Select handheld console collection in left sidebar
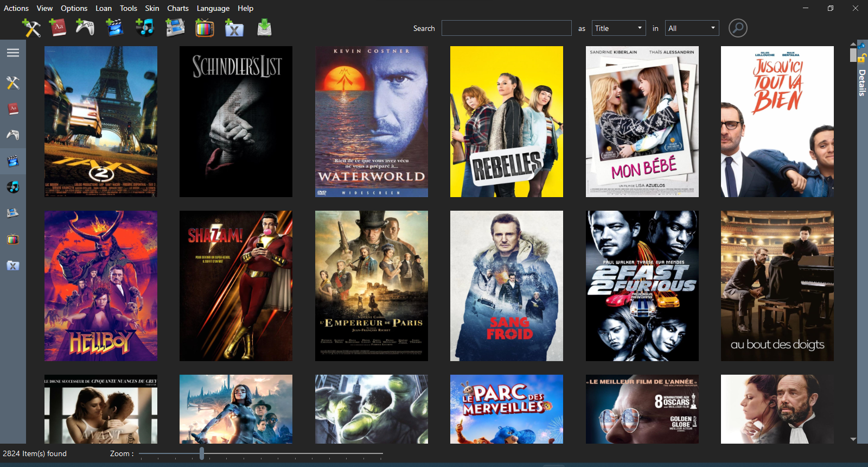This screenshot has height=467, width=868. pyautogui.click(x=13, y=213)
